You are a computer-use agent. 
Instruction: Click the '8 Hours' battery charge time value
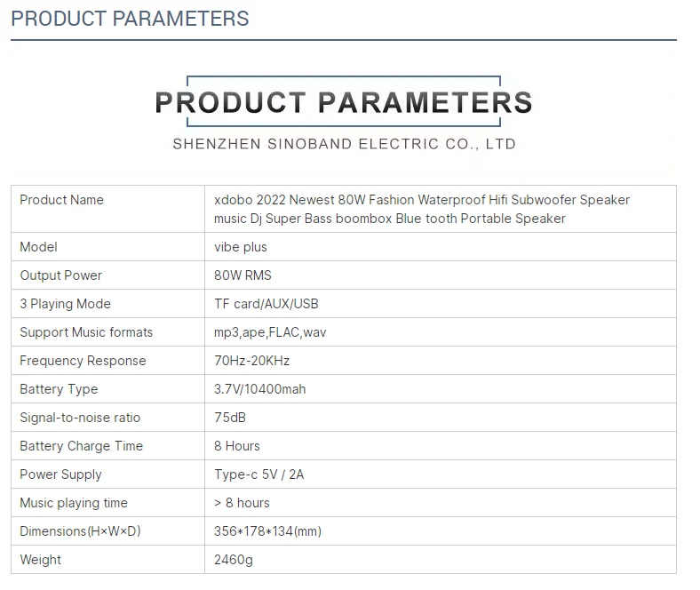237,446
